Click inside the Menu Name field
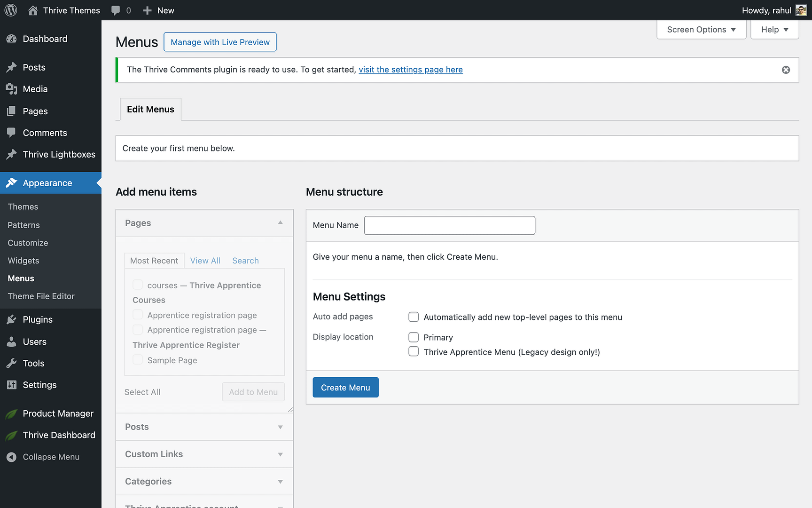The image size is (812, 508). (x=449, y=225)
